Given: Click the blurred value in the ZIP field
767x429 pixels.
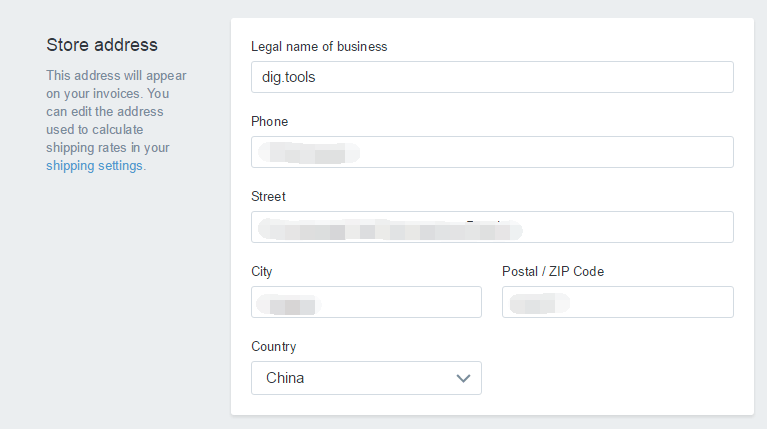Looking at the screenshot, I should pos(539,303).
